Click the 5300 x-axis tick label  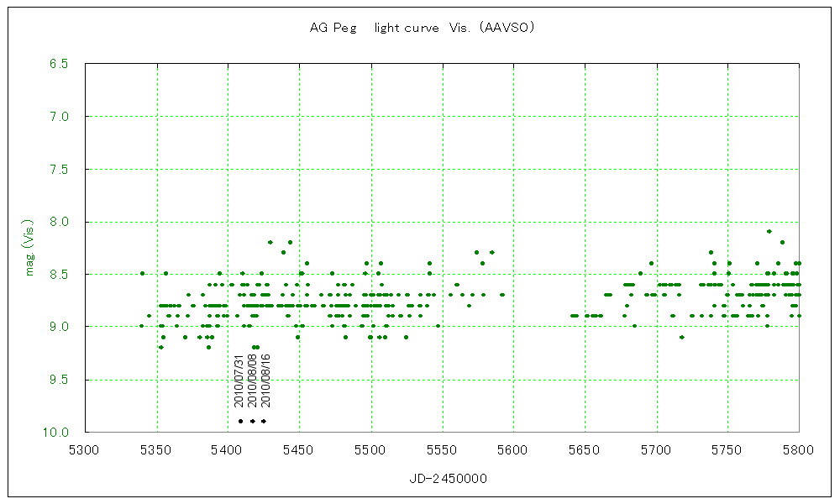click(85, 449)
